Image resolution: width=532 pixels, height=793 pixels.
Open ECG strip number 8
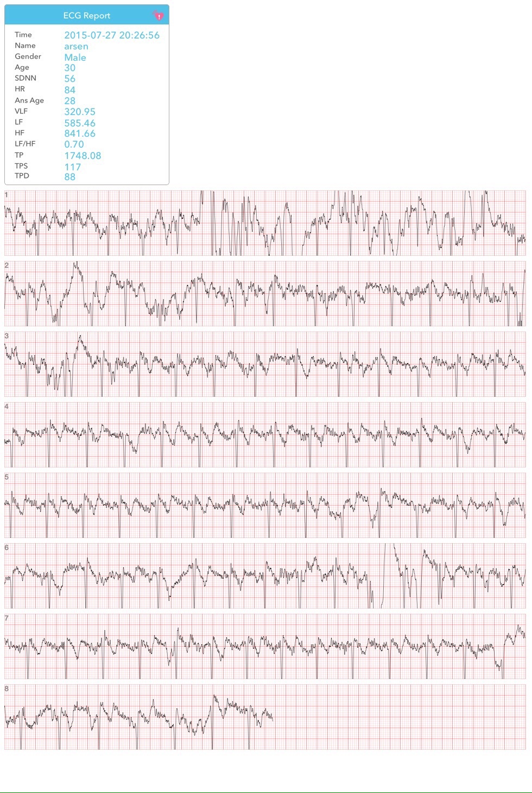click(265, 717)
